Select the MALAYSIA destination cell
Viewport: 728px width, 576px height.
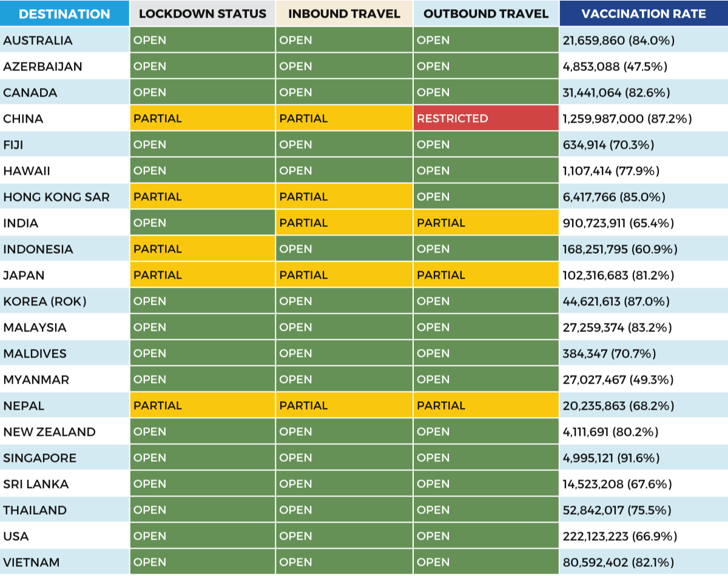point(64,327)
